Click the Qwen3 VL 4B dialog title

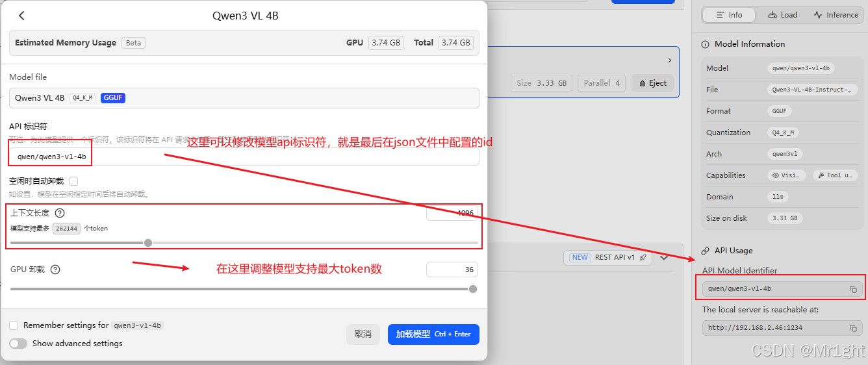pos(246,16)
